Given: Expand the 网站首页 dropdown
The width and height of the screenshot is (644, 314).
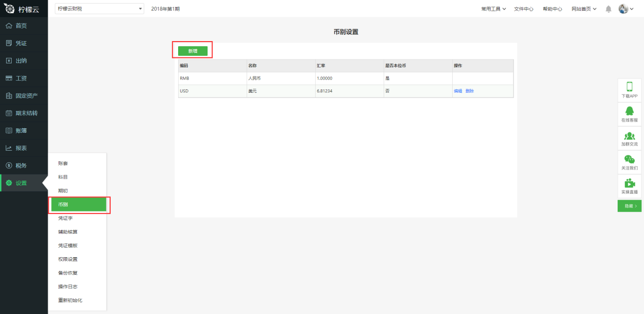Looking at the screenshot, I should click(584, 9).
